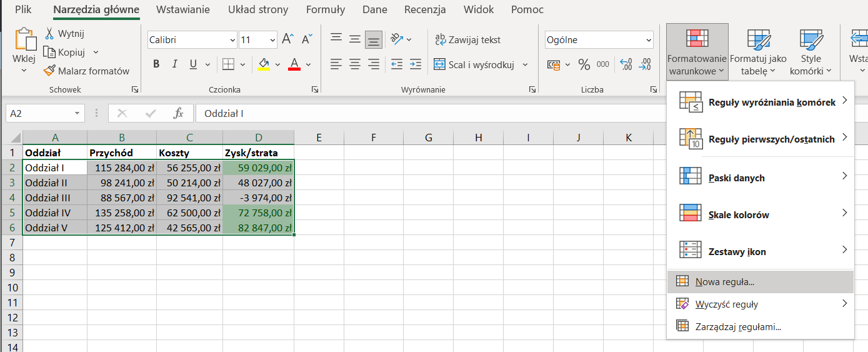Increase font size with large A icon

click(x=287, y=39)
